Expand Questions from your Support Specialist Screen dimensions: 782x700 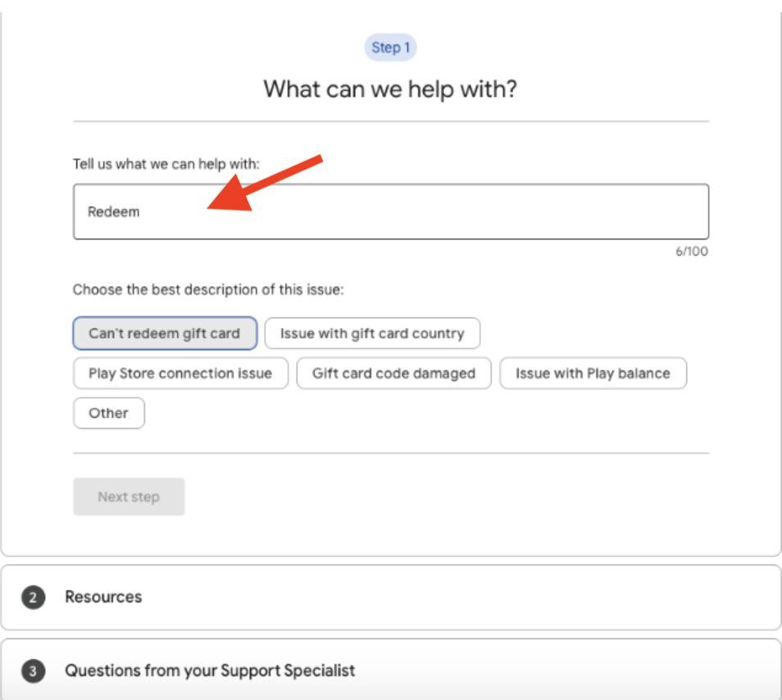point(210,670)
